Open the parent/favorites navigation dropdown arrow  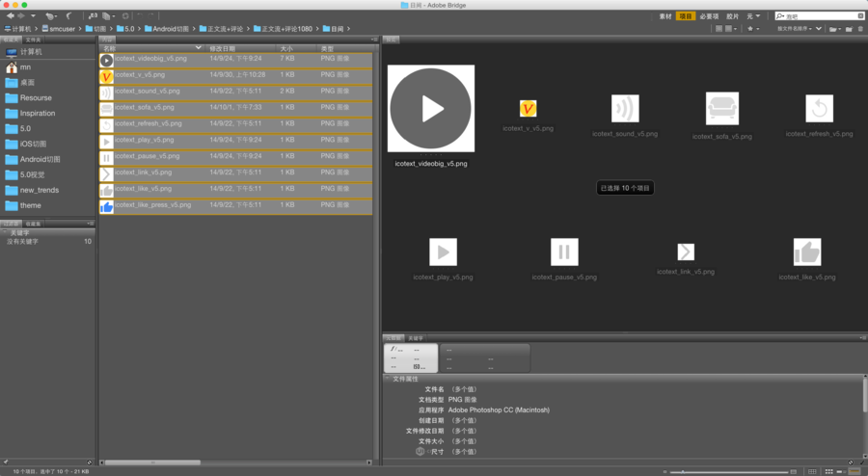(x=33, y=16)
